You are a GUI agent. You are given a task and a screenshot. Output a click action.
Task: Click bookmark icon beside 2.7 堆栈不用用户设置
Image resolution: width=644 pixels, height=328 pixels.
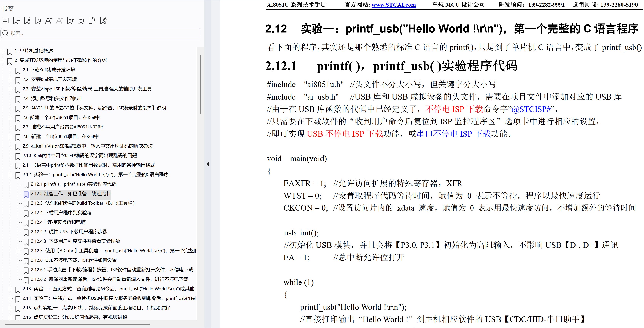point(18,128)
